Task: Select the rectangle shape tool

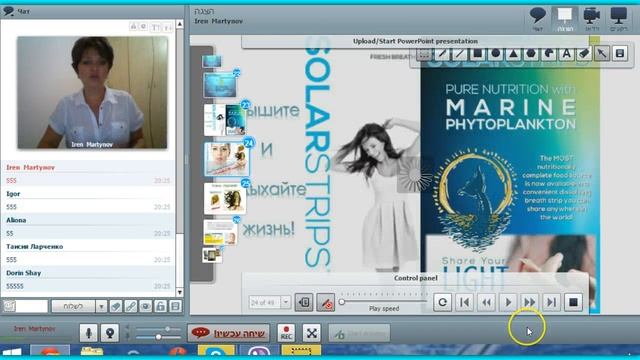Action: pyautogui.click(x=478, y=53)
